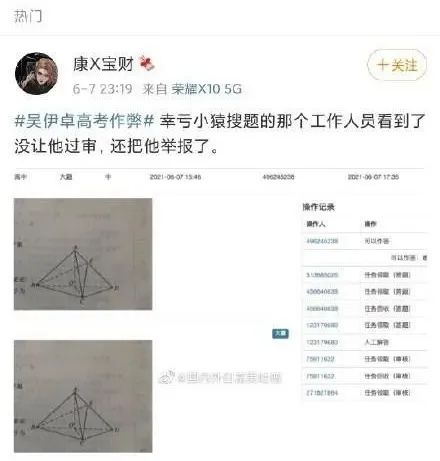Image resolution: width=440 pixels, height=461 pixels.
Task: Click the 2021-06-07 13:46 submission time
Action: point(175,177)
